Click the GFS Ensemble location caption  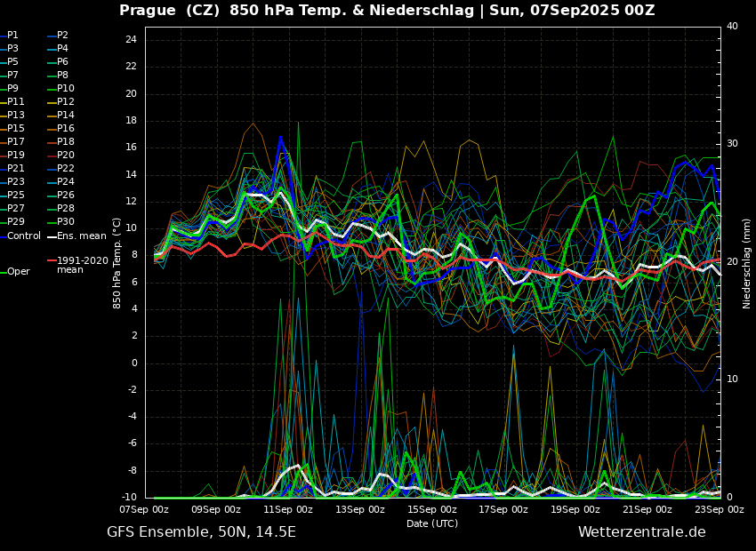201,532
